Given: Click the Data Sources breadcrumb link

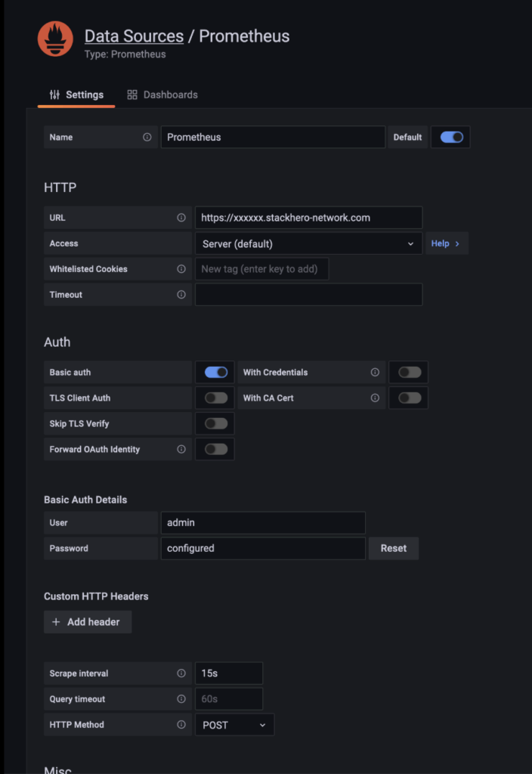Looking at the screenshot, I should (x=134, y=36).
